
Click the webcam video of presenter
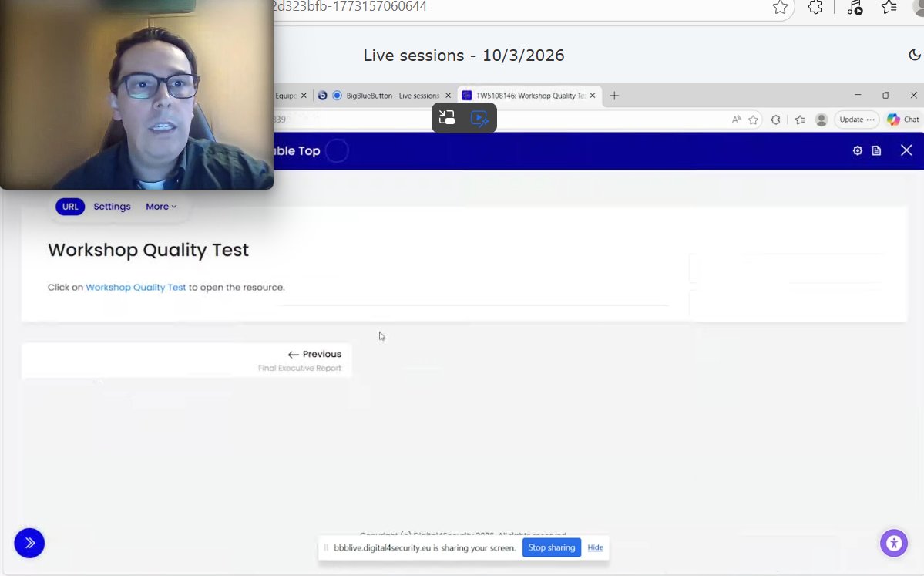[136, 94]
